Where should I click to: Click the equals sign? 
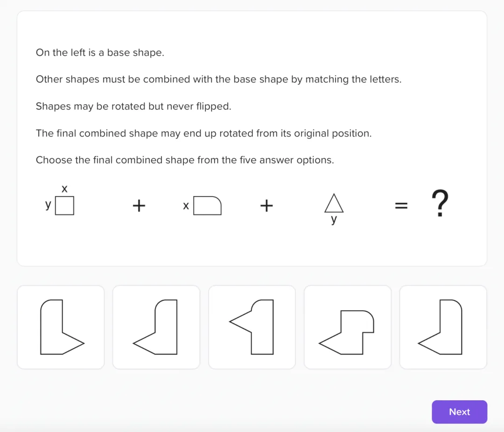coord(401,205)
